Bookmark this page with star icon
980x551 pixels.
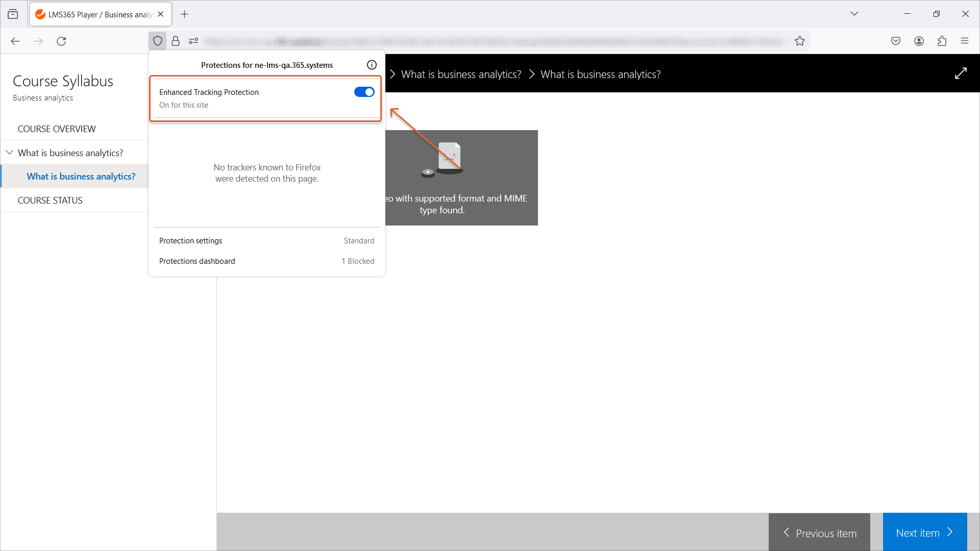click(x=799, y=41)
